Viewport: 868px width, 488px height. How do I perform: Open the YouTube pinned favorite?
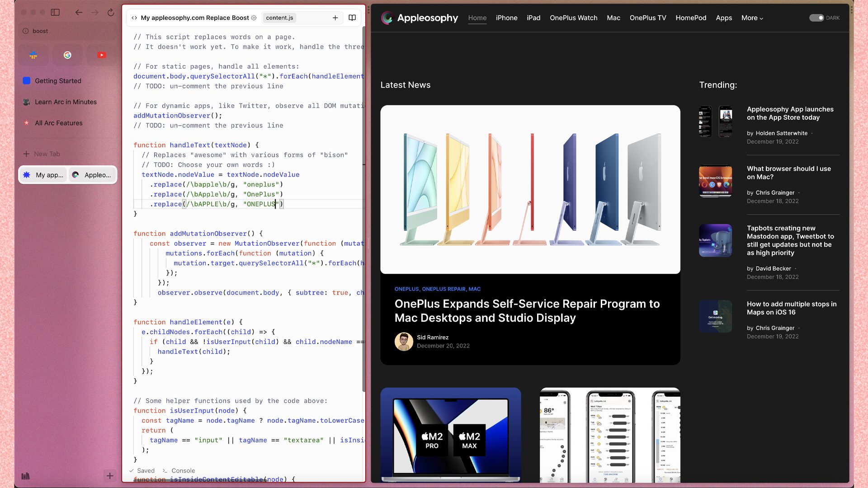click(x=102, y=55)
